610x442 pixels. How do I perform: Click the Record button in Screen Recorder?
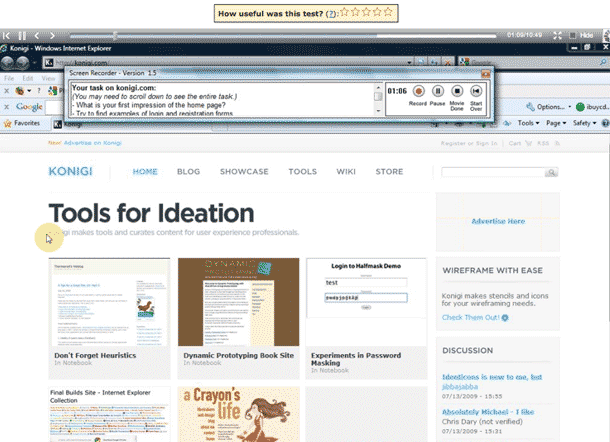click(x=418, y=91)
